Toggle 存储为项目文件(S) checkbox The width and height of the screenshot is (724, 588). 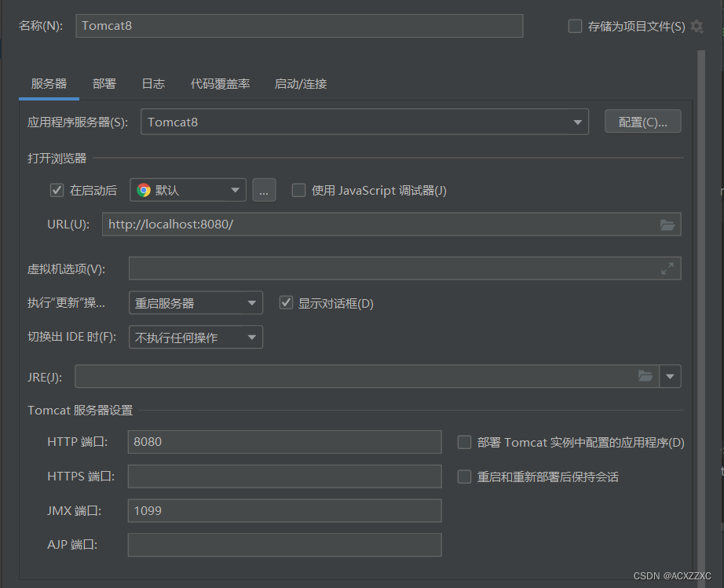point(575,27)
